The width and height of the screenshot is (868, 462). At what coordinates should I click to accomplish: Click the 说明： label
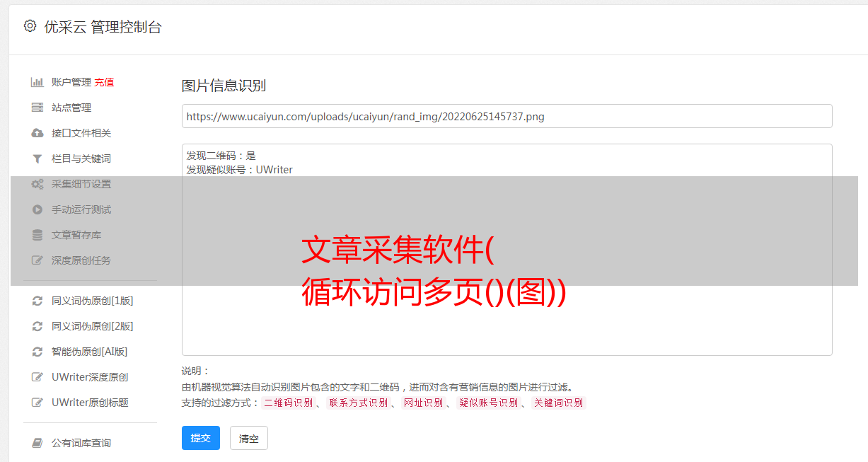(x=195, y=371)
